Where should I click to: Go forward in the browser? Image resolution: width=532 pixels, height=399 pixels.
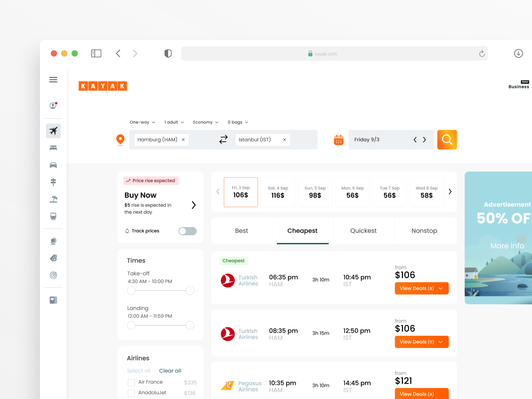(135, 54)
